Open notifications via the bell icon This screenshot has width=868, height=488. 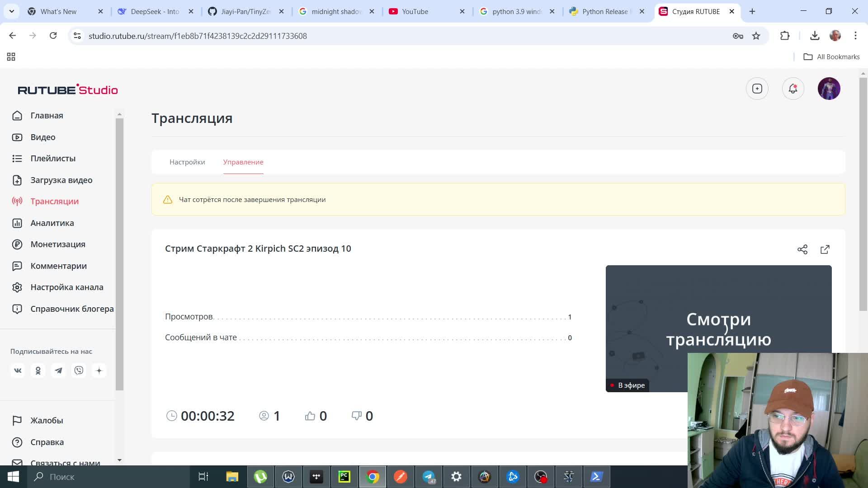click(x=793, y=89)
